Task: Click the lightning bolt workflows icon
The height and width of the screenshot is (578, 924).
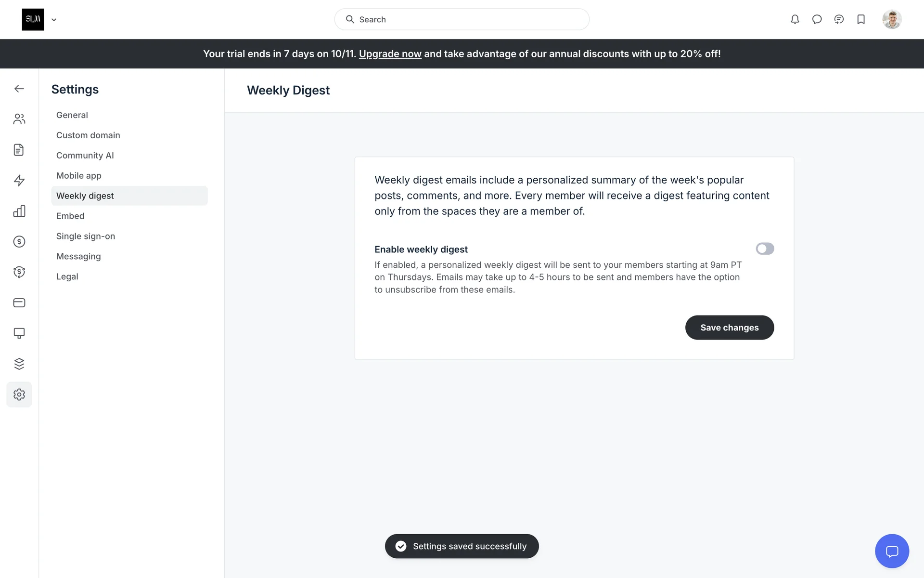Action: coord(19,180)
